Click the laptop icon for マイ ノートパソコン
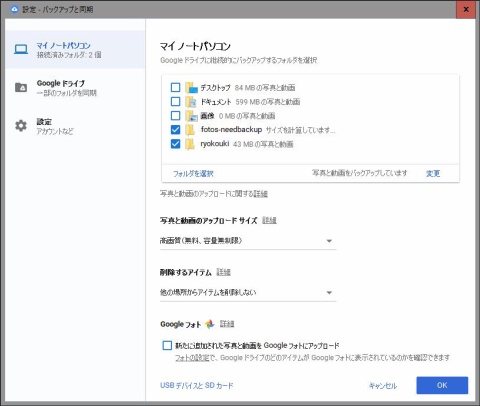The width and height of the screenshot is (480, 406). (21, 50)
